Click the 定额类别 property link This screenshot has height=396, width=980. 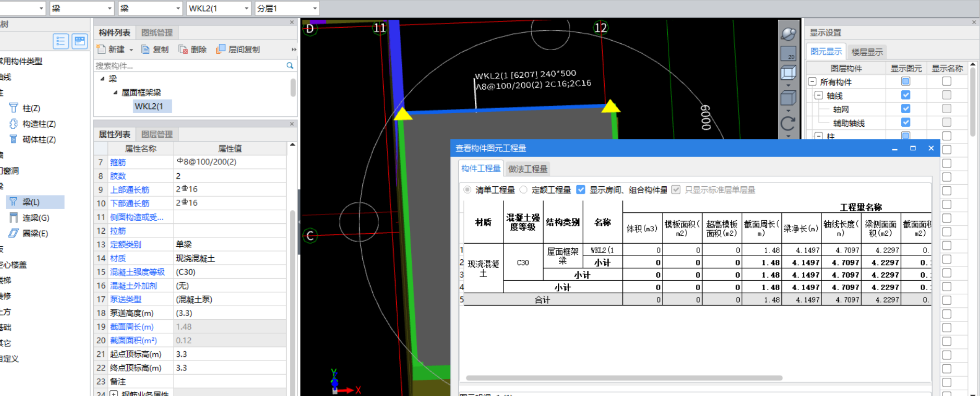pos(126,244)
